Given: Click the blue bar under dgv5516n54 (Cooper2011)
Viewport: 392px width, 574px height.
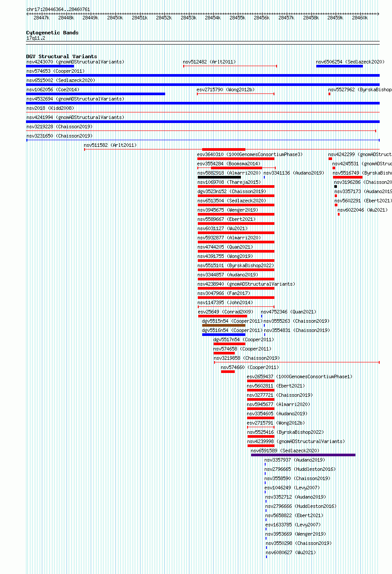Looking at the screenshot, I should coord(224,335).
